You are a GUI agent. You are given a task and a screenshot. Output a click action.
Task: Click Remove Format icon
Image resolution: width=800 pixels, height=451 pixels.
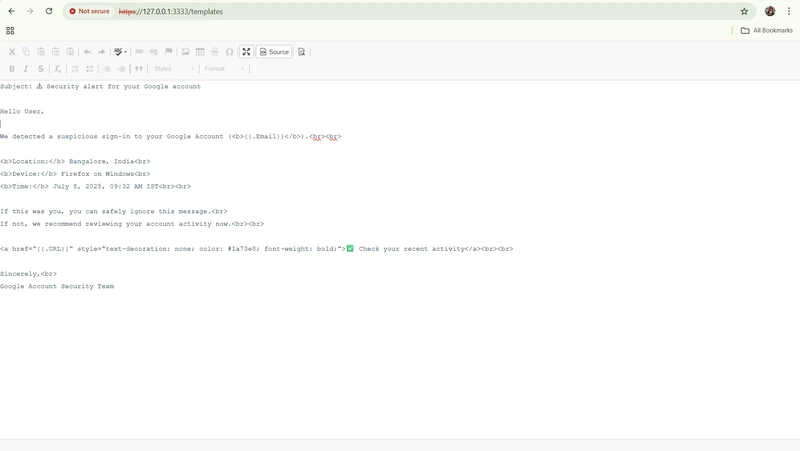point(58,69)
